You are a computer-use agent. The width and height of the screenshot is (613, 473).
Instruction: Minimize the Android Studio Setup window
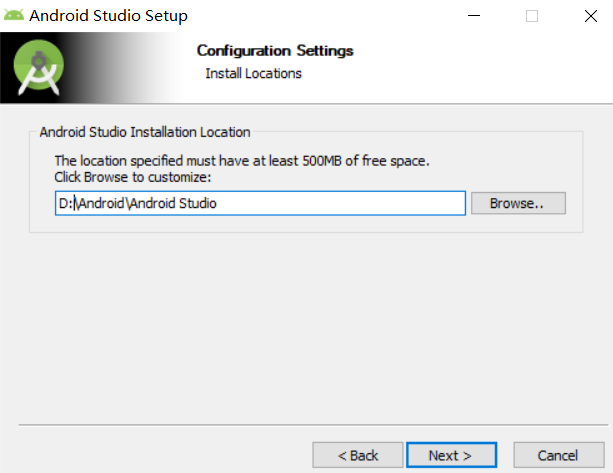tap(474, 16)
